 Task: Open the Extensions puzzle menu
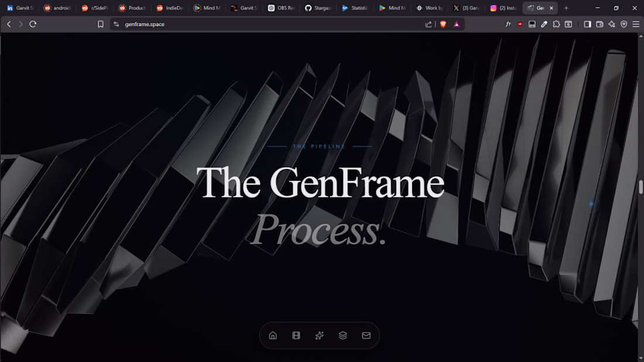(556, 24)
